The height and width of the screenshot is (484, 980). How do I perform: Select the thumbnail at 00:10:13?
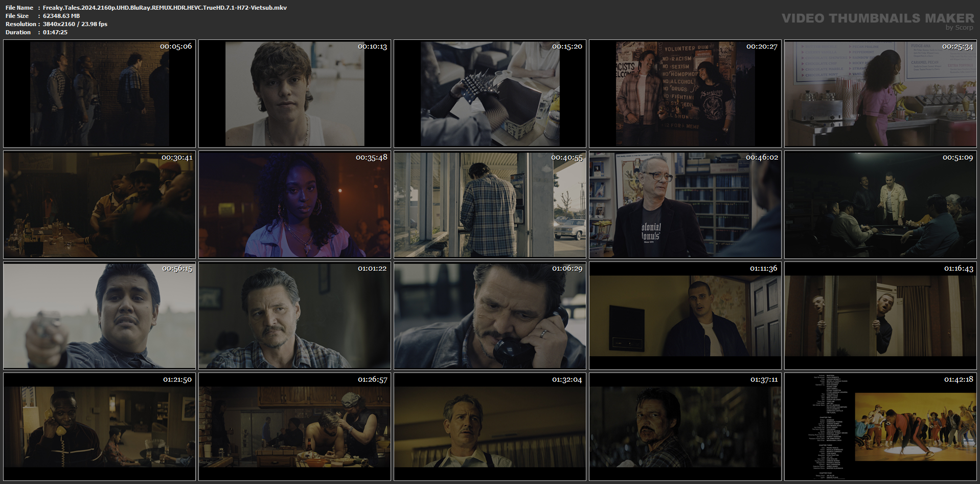pos(295,94)
